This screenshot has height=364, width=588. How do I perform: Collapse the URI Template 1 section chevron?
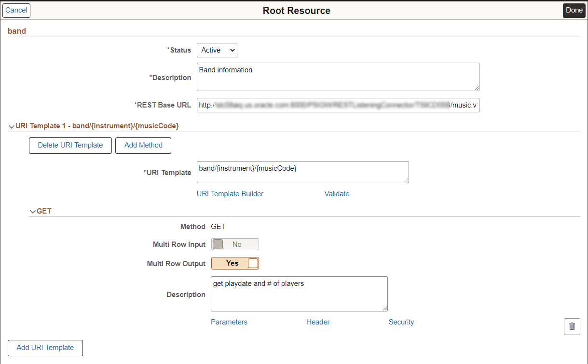pyautogui.click(x=11, y=126)
